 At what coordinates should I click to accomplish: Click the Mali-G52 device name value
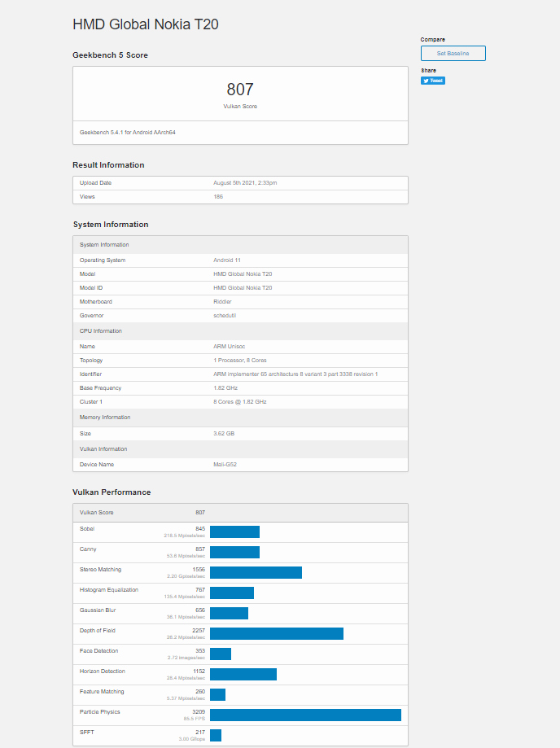[x=225, y=465]
